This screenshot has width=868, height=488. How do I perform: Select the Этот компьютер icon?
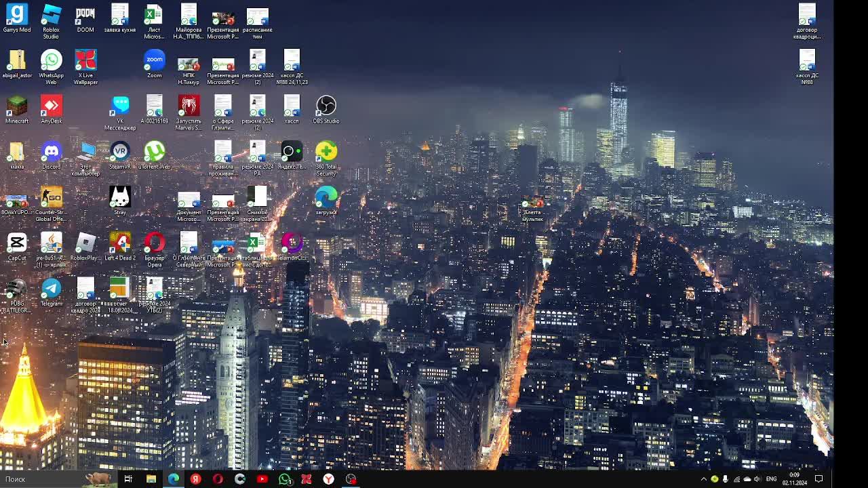85,159
